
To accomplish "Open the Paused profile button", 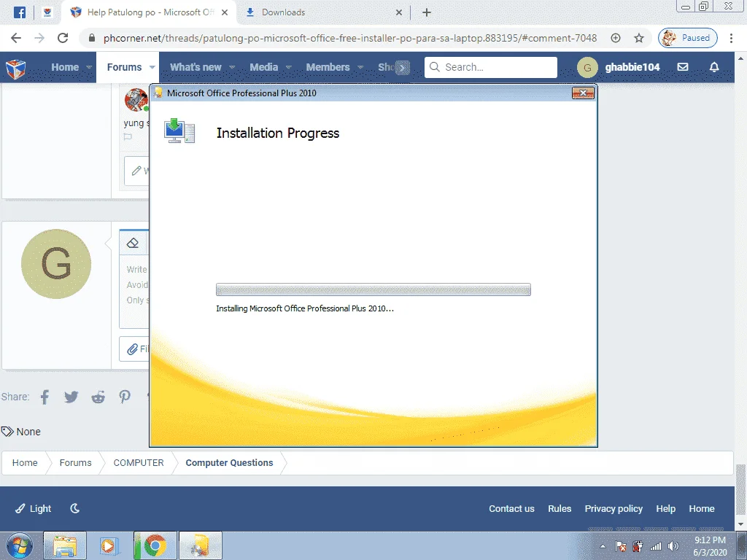I will (x=687, y=38).
